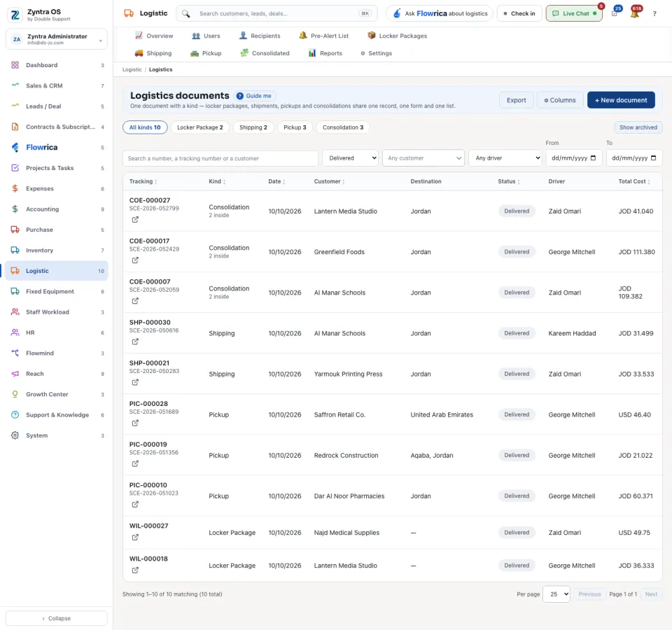Filter by All kinds 10

tap(145, 127)
